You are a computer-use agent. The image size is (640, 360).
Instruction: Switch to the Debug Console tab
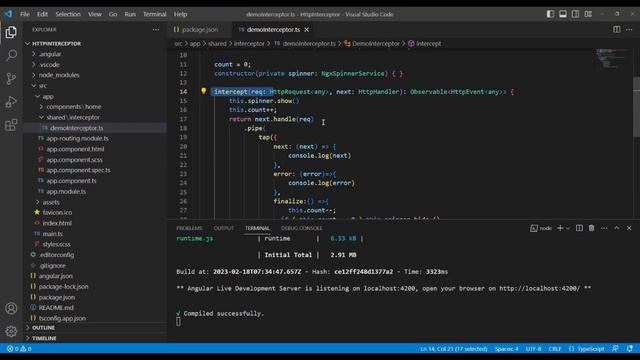pos(302,228)
